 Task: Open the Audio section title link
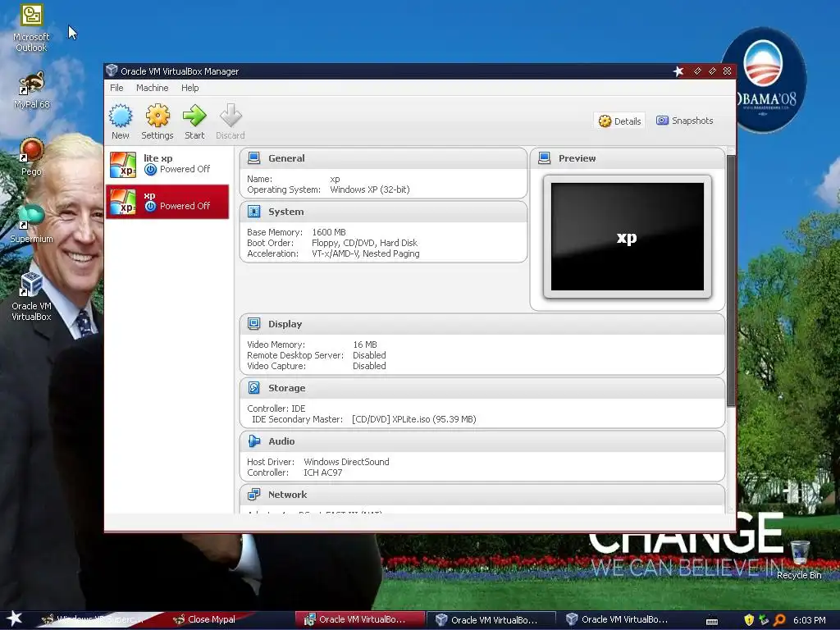[x=281, y=441]
